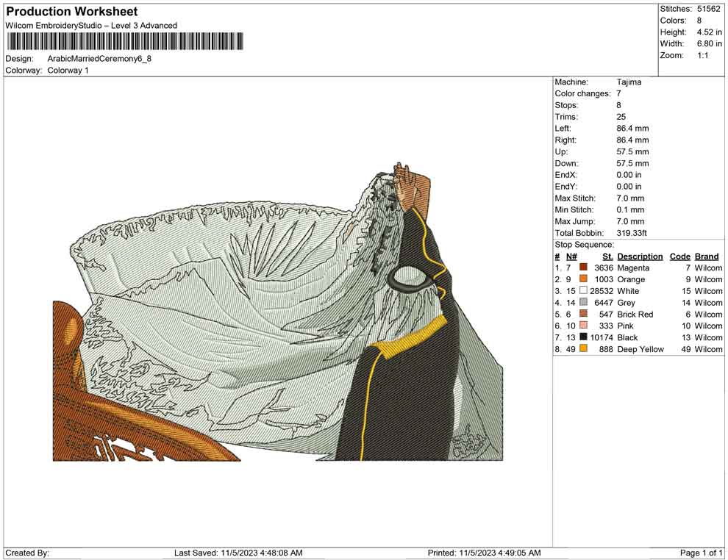Screen dimensions: 728x560
Task: Select the 'Page 1 of 1' footer text
Action: 701,553
